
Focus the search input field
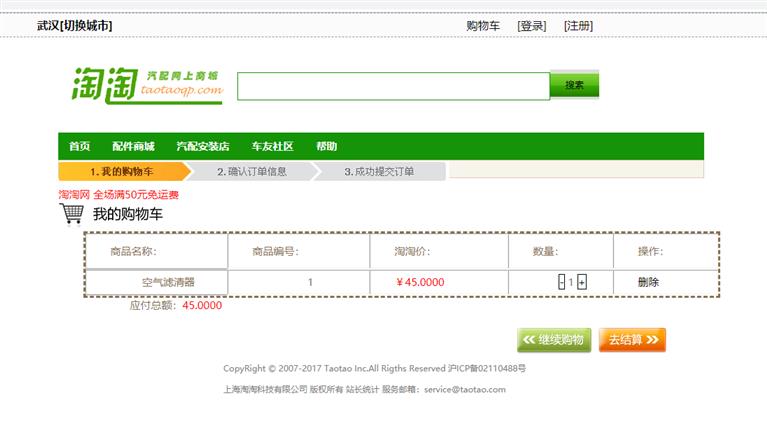tap(393, 86)
